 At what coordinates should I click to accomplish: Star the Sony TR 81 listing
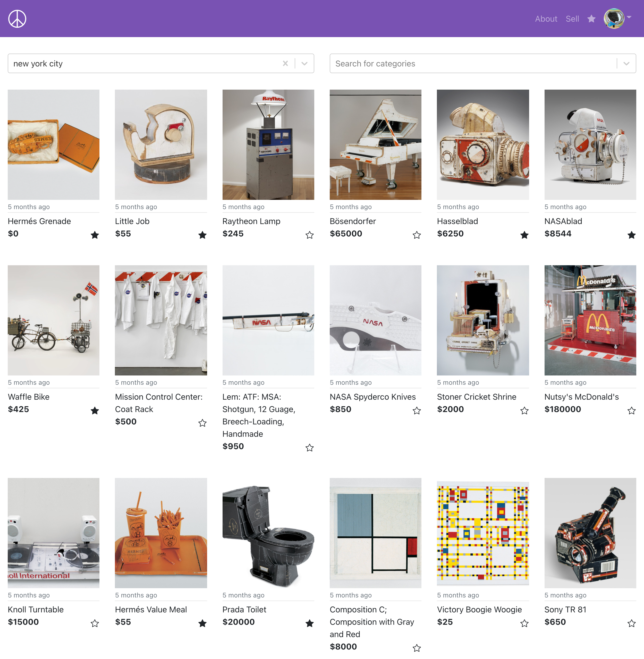click(631, 623)
